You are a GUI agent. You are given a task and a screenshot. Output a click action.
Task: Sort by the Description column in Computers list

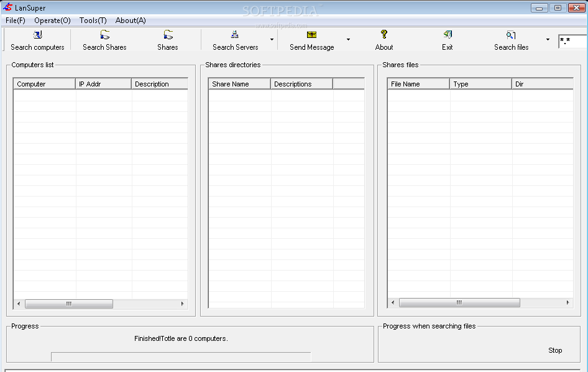[160, 84]
